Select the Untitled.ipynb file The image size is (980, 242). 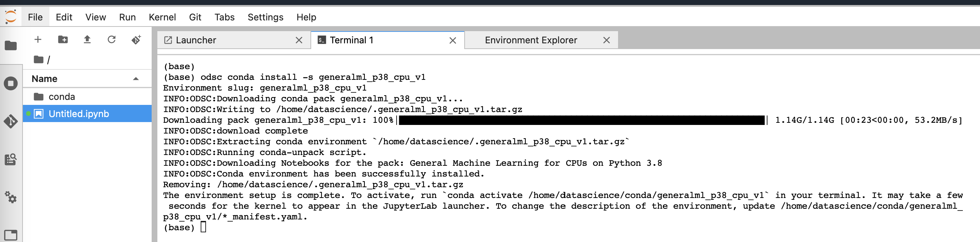79,113
